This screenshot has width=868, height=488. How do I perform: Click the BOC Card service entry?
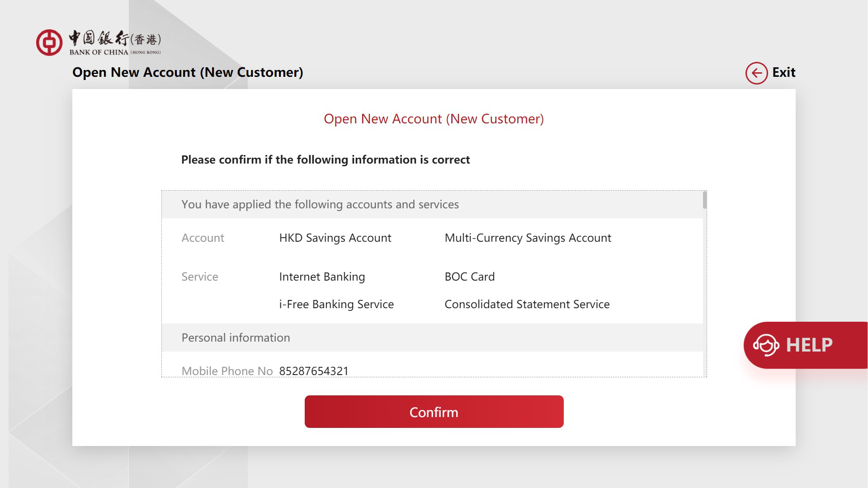pyautogui.click(x=470, y=277)
